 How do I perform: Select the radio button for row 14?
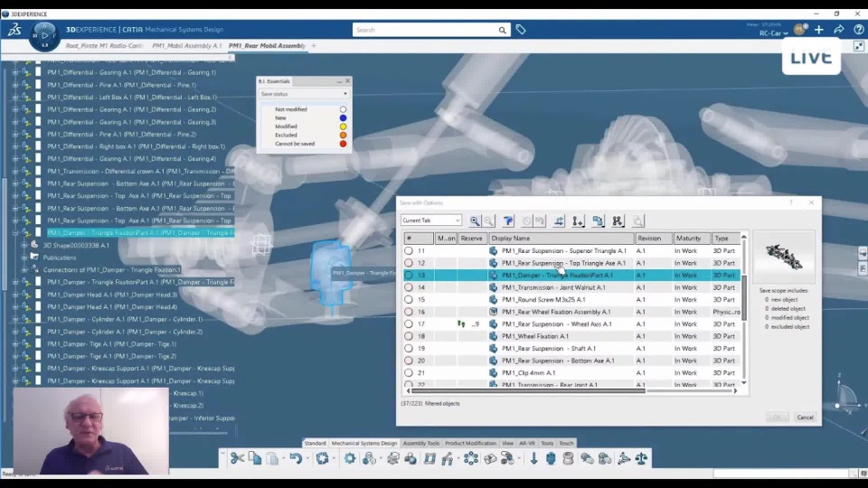pos(409,287)
